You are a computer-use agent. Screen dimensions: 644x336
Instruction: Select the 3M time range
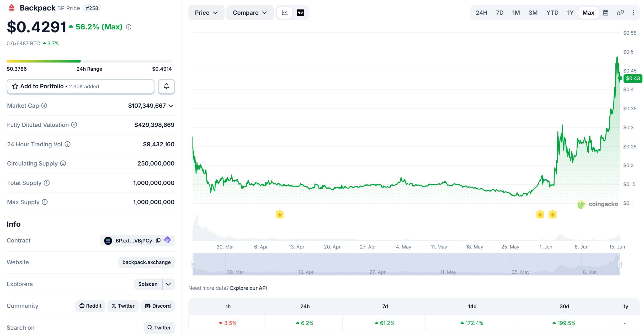click(x=533, y=13)
